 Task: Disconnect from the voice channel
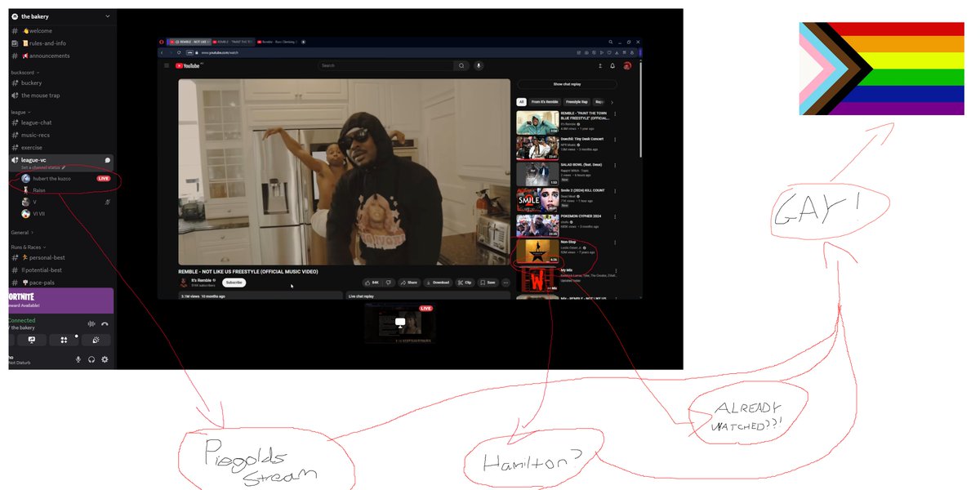(105, 323)
